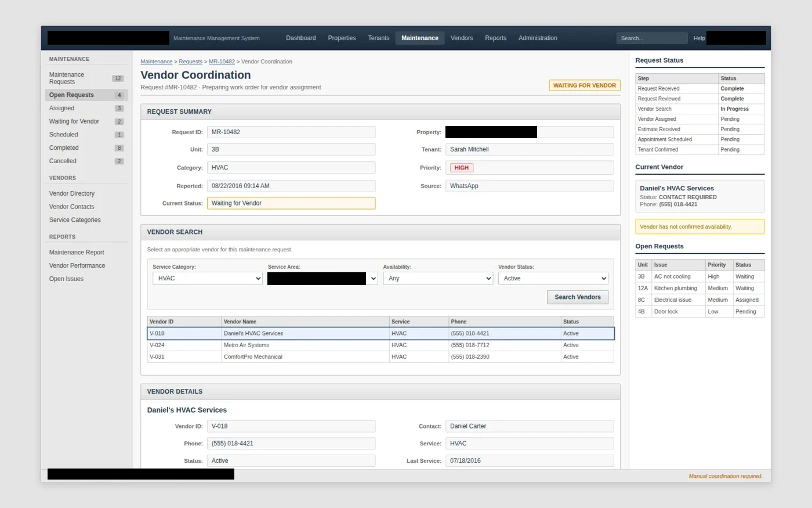Select the Daniel's HVAC Services vendor row

380,333
